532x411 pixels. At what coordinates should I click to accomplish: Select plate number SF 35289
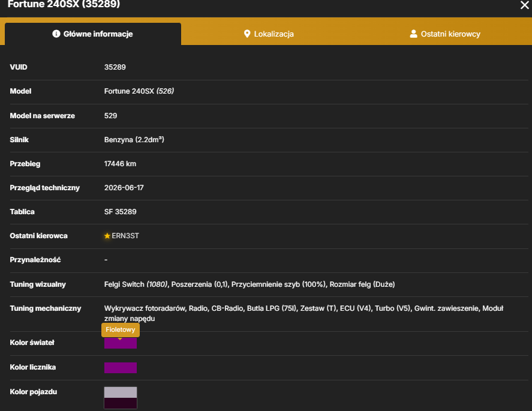pos(120,212)
